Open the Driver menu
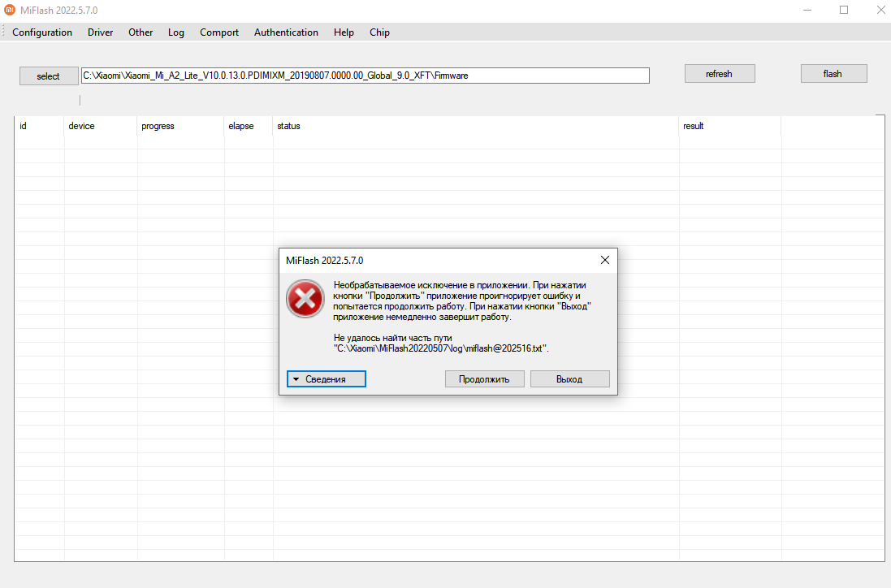 [101, 32]
